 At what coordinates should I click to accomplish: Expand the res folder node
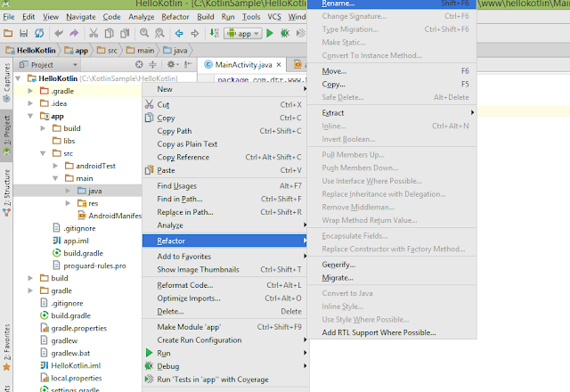coord(68,203)
